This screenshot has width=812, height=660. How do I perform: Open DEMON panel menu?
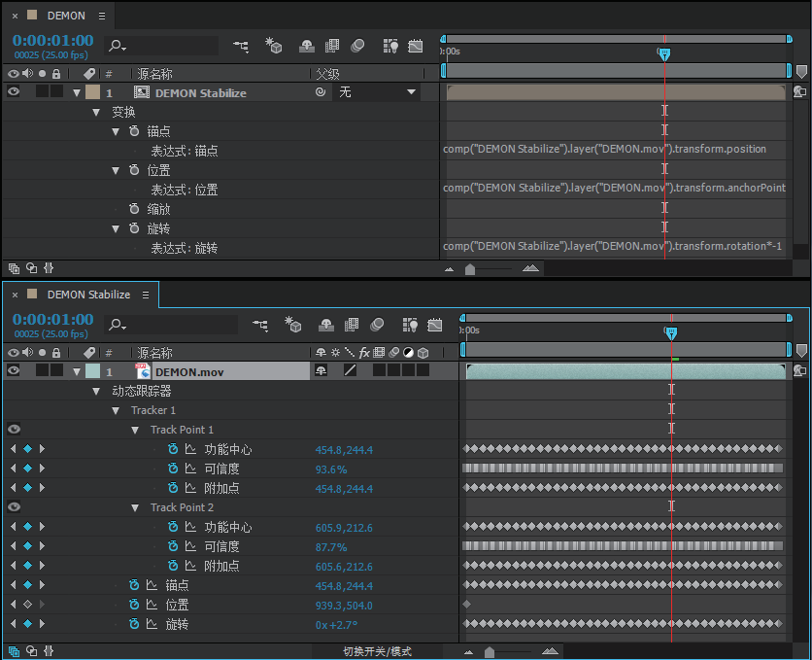(102, 17)
